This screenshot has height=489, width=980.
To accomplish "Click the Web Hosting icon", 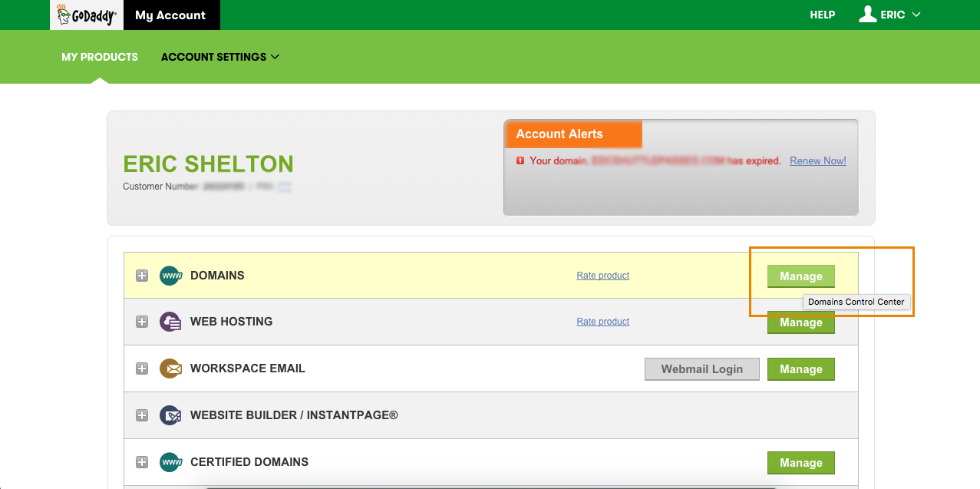I will 170,322.
